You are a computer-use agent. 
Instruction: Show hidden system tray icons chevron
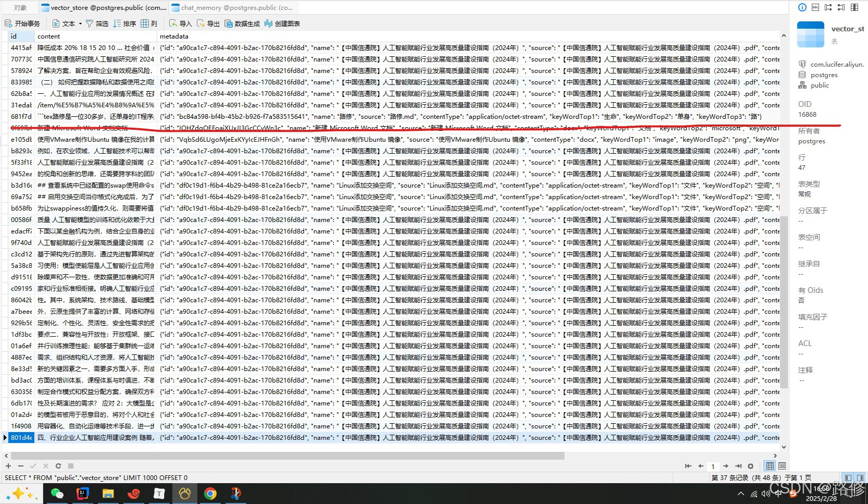point(741,494)
